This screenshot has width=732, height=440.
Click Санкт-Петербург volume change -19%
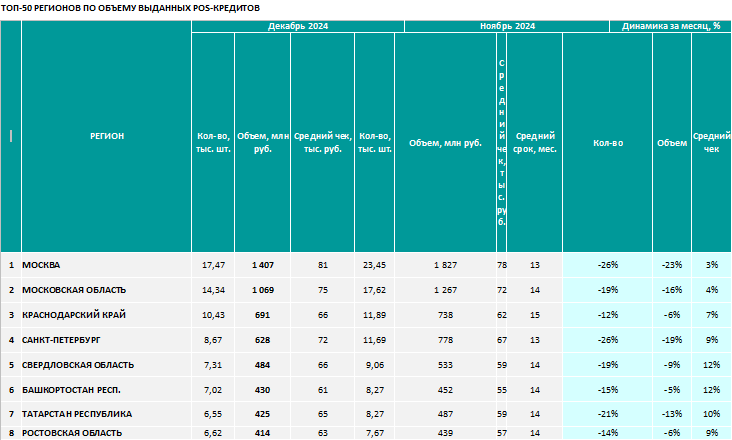[x=672, y=340]
